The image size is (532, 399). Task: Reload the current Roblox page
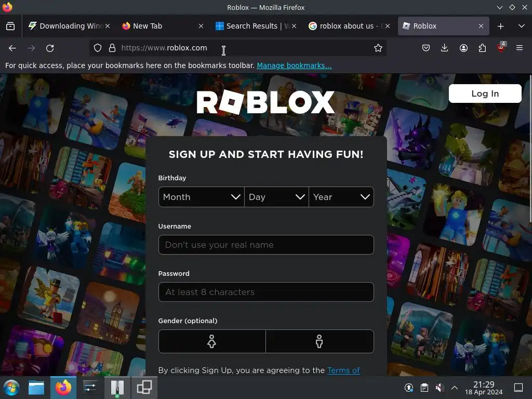[x=50, y=48]
